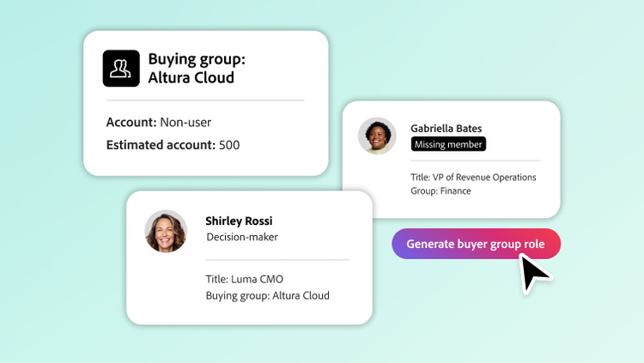Open Gabriella Bates profile photo
Viewport: 644px width, 363px height.
coord(377,136)
